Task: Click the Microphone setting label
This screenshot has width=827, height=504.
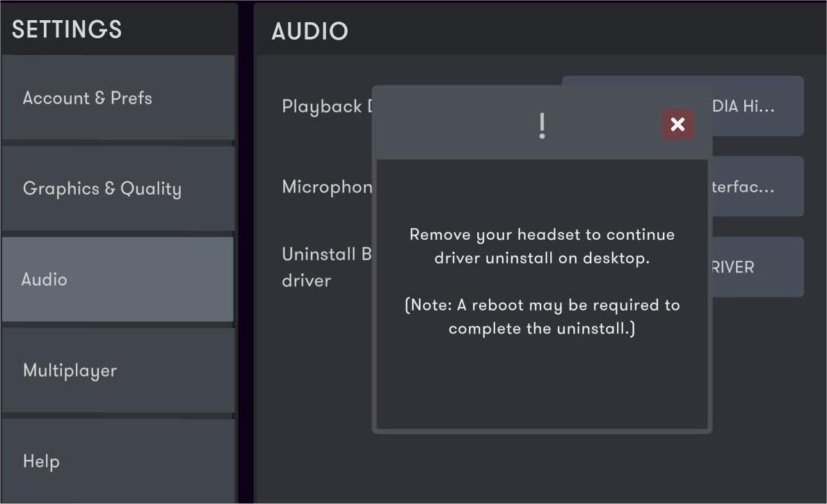Action: click(x=327, y=187)
